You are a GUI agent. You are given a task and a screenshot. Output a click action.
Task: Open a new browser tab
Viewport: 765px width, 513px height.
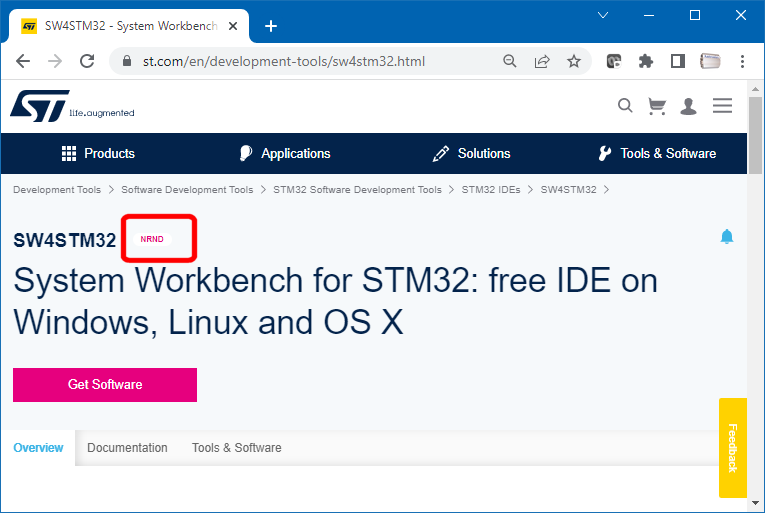pos(271,26)
